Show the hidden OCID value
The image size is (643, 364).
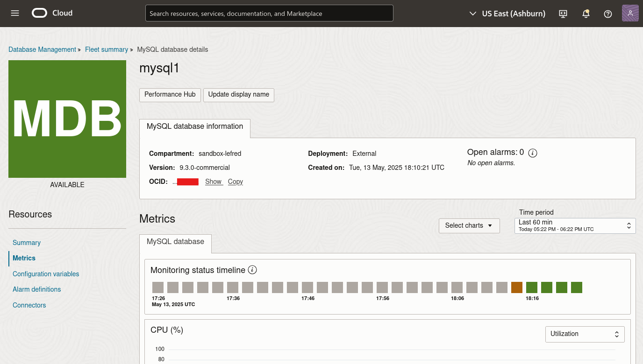coord(214,182)
